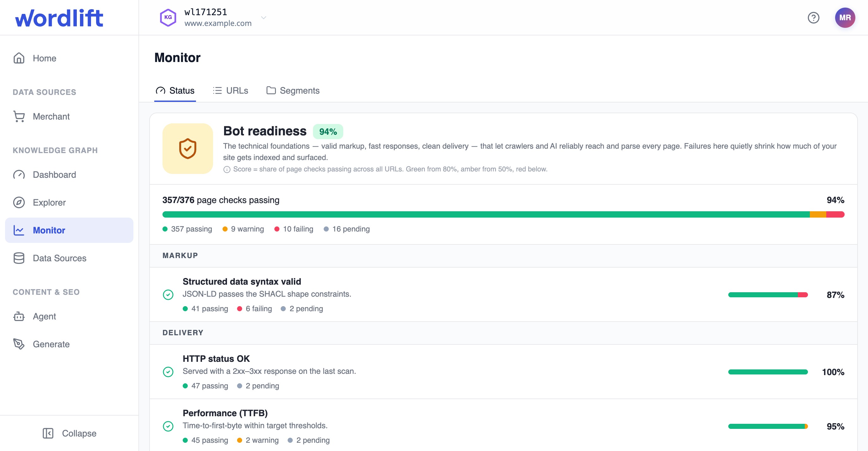Click the overall page checks progress bar
Screen dimensions: 868x451
[x=503, y=214]
